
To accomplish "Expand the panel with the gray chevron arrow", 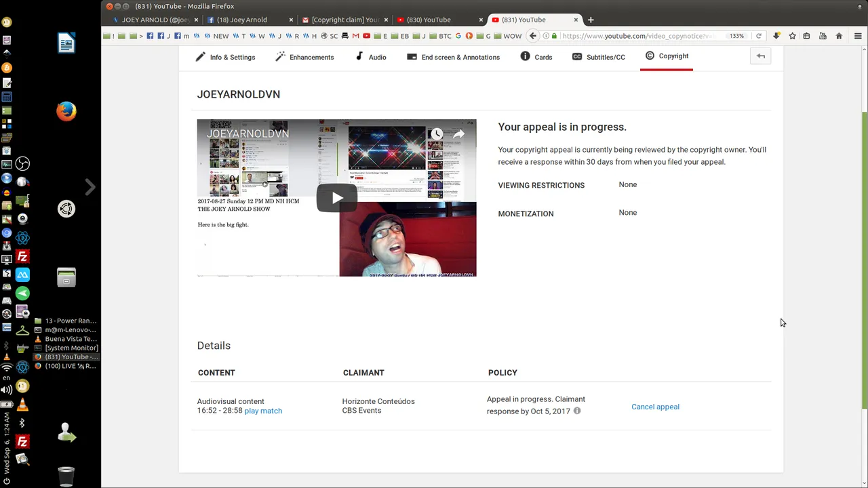I will [90, 186].
